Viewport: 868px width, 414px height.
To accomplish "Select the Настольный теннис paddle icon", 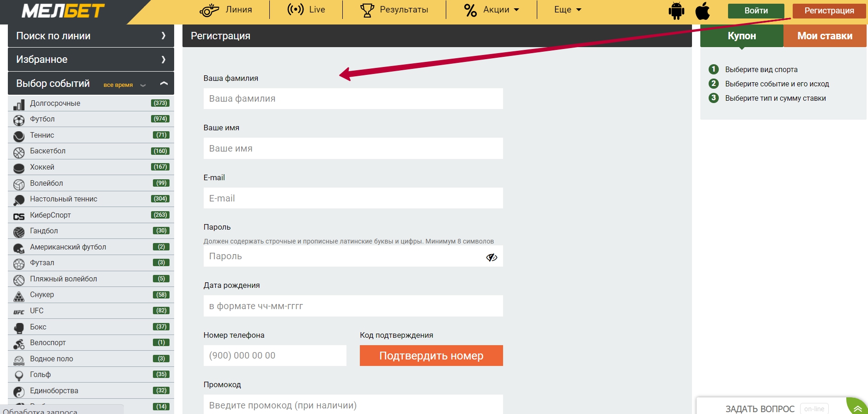I will tap(19, 200).
